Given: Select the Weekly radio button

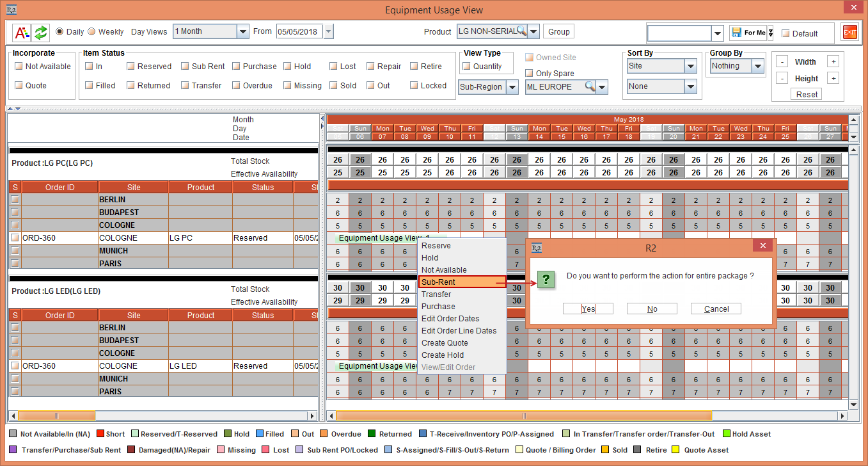Looking at the screenshot, I should [x=91, y=32].
